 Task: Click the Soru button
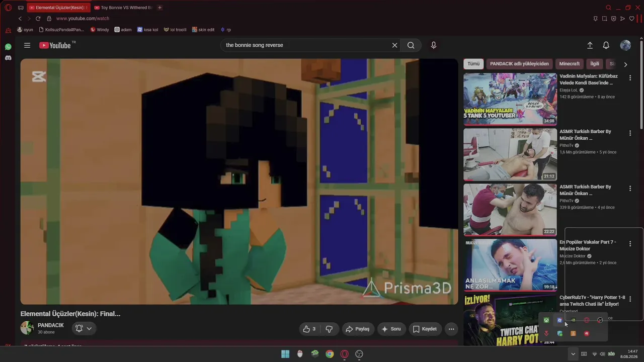pyautogui.click(x=391, y=329)
